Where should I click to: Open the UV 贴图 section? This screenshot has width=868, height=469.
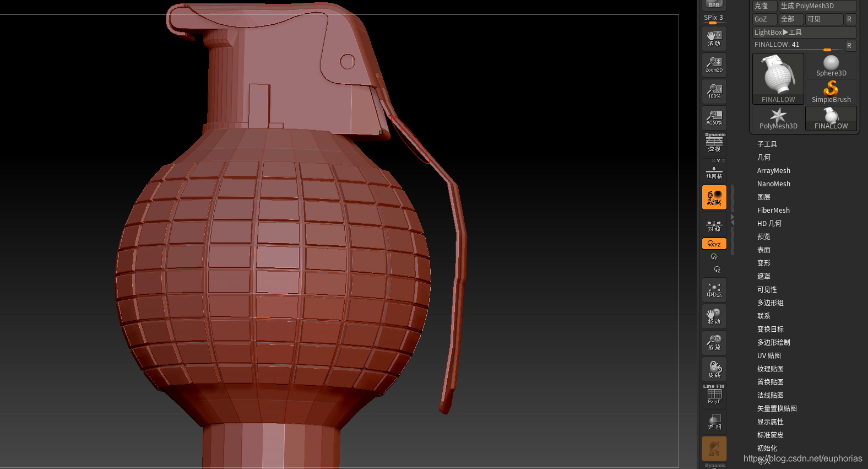769,355
